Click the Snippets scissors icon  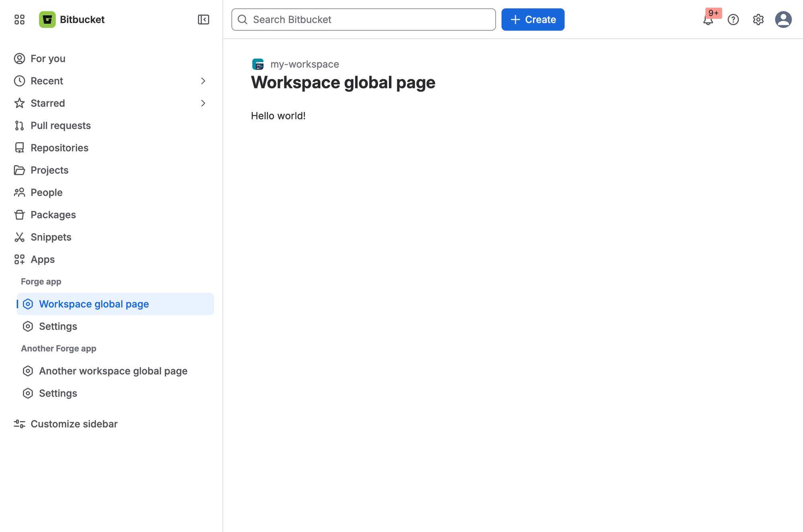click(x=19, y=237)
